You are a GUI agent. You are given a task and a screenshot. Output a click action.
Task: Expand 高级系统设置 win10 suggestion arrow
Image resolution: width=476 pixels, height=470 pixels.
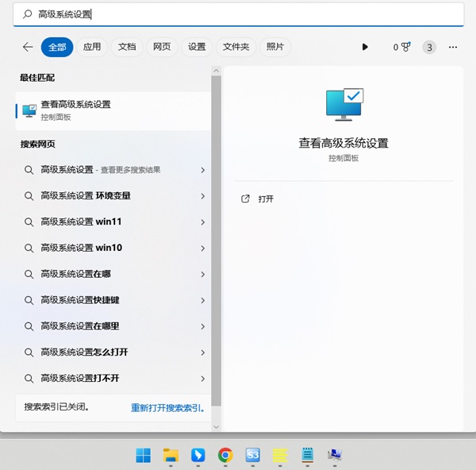(x=203, y=248)
